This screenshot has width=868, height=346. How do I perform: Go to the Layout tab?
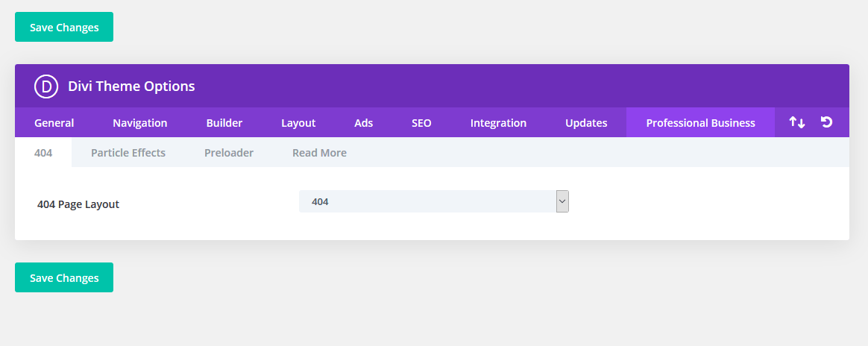[298, 123]
